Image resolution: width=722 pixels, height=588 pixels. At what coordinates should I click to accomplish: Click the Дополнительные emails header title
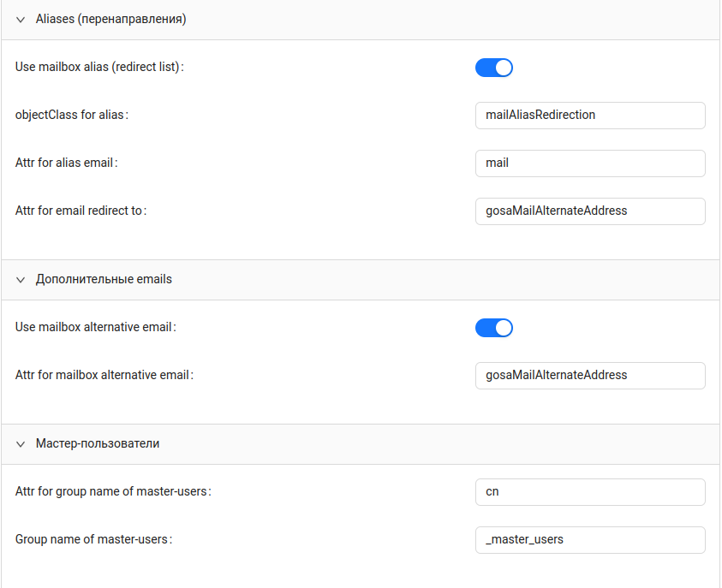point(104,280)
